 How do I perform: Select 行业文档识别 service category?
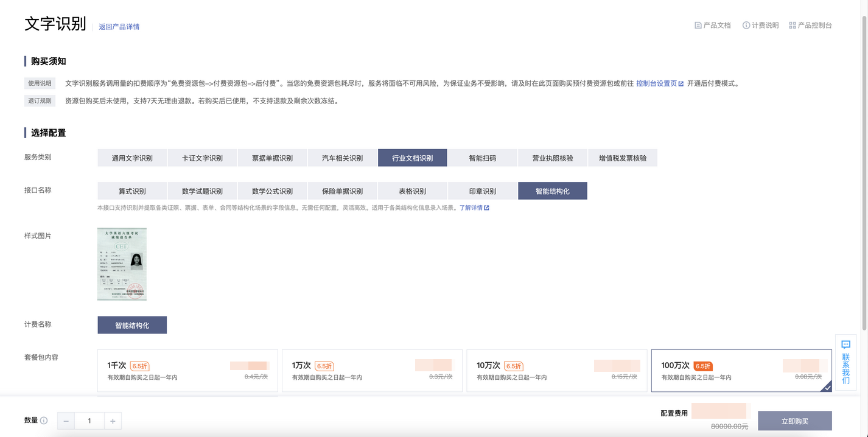pyautogui.click(x=413, y=158)
